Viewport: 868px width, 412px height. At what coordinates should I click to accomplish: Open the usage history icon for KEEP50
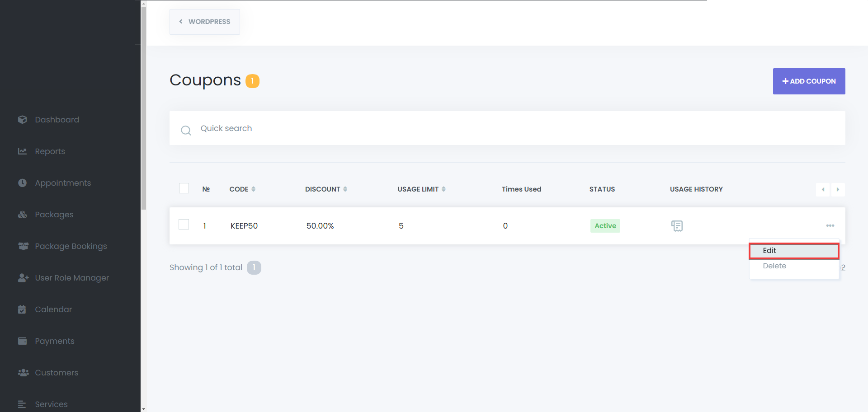(677, 226)
